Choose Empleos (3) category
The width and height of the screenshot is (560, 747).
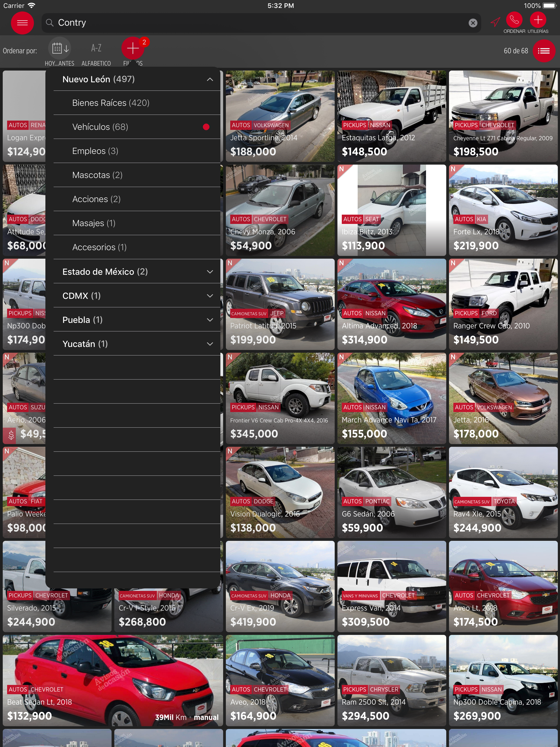(137, 151)
